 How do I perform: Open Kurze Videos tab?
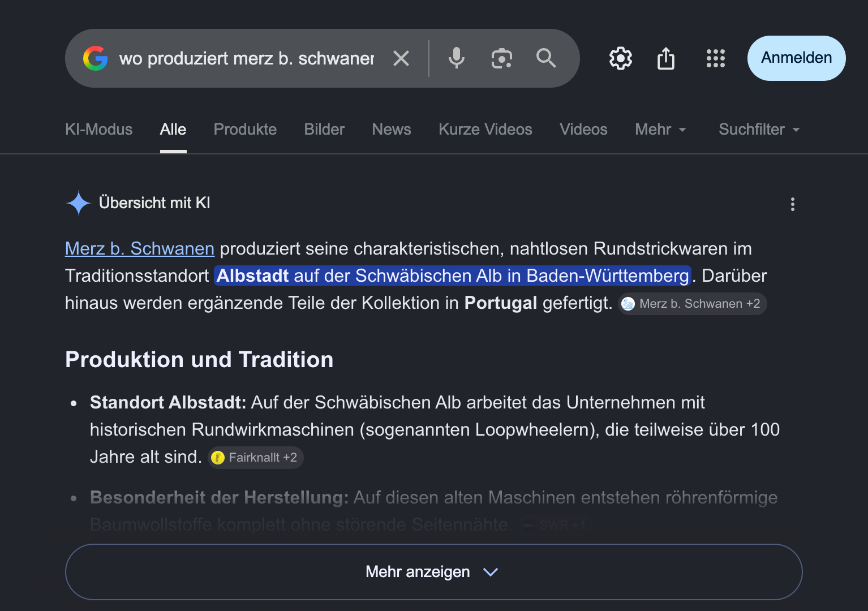pos(485,130)
